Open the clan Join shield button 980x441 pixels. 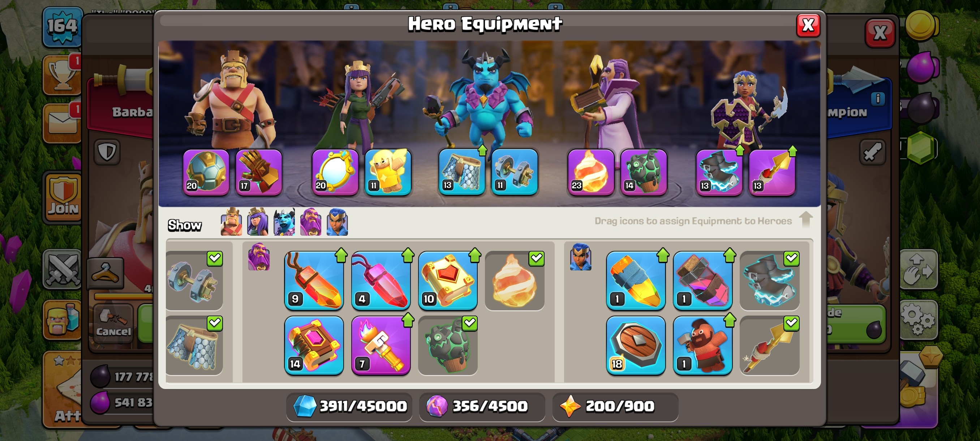coord(63,197)
